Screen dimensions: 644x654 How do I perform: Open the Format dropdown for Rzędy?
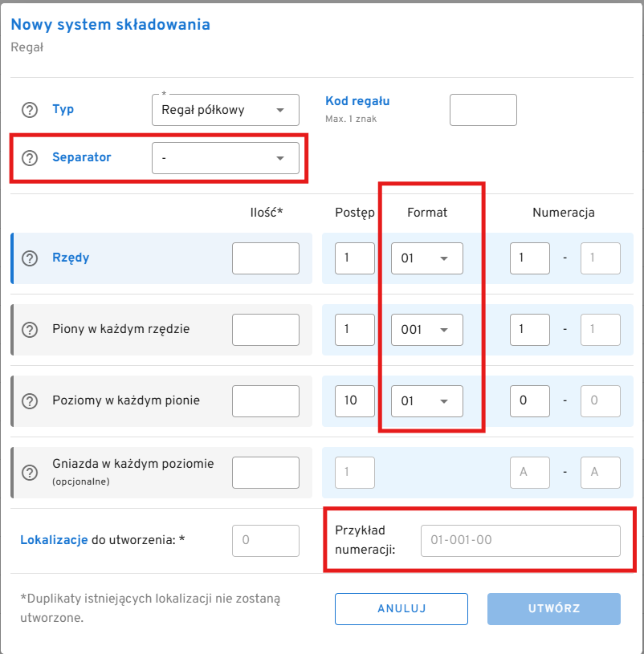[426, 258]
